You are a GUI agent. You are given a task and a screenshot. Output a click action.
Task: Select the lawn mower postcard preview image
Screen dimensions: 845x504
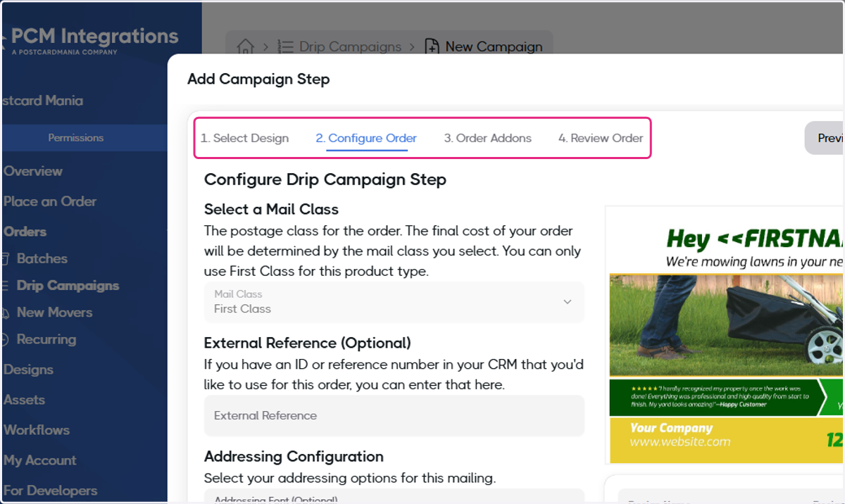click(x=725, y=334)
